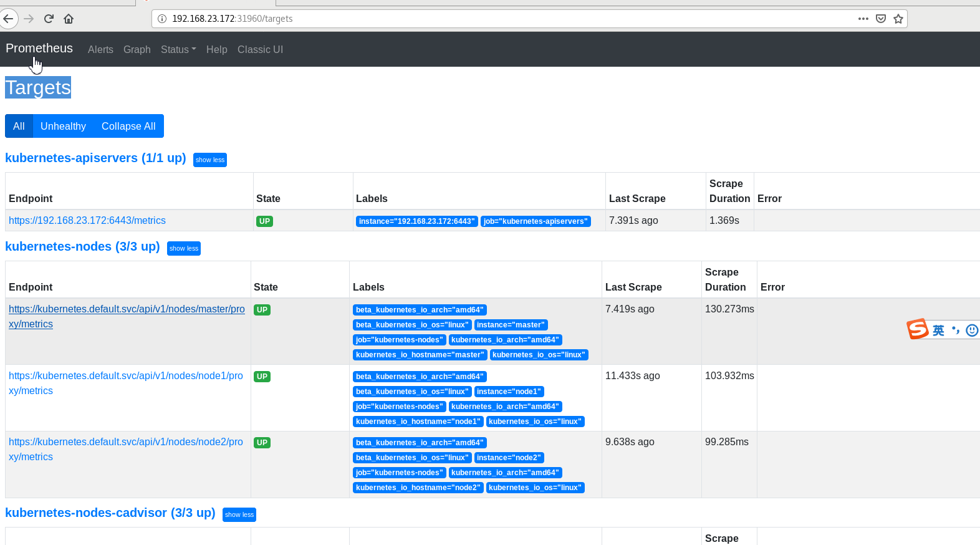
Task: Go back with the browser back arrow
Action: click(7, 19)
